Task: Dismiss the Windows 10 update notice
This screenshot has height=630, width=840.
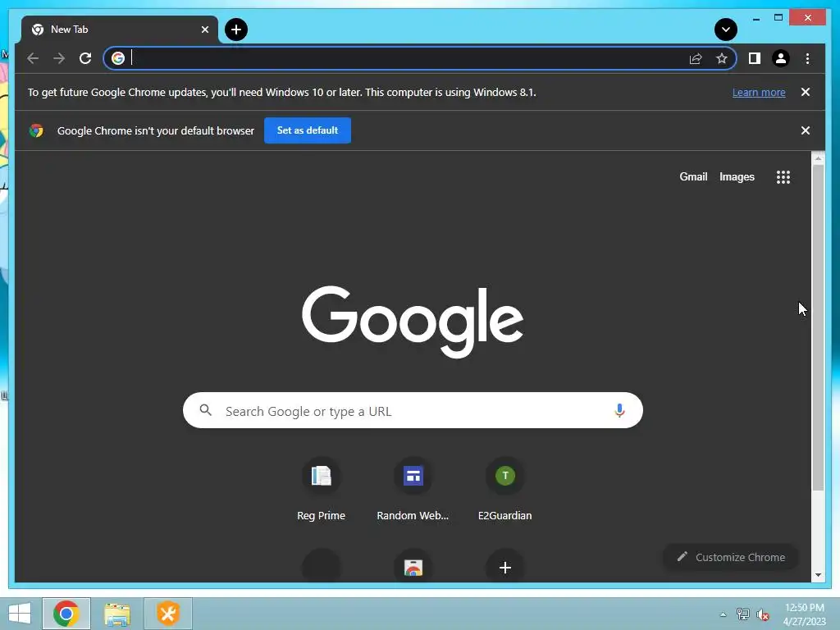Action: click(806, 92)
